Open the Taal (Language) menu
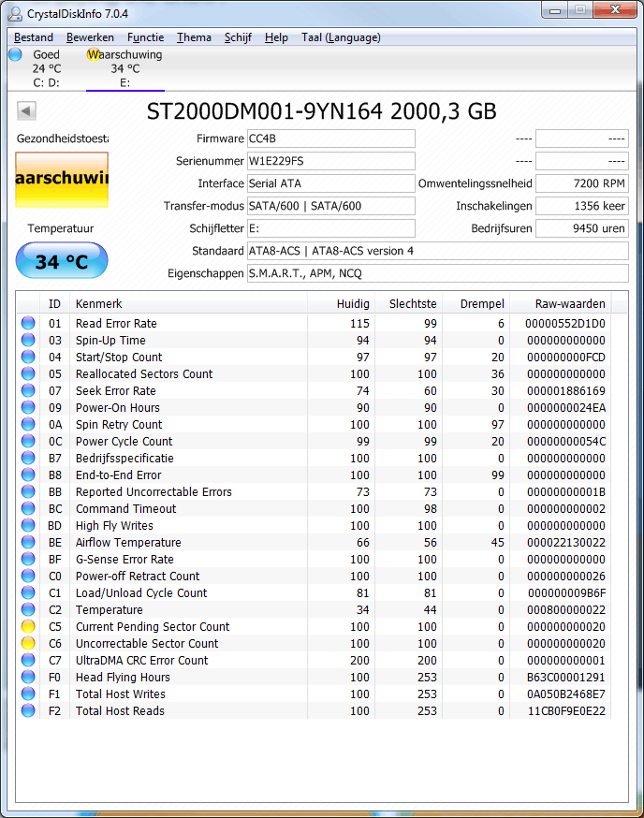The height and width of the screenshot is (818, 644). tap(341, 37)
